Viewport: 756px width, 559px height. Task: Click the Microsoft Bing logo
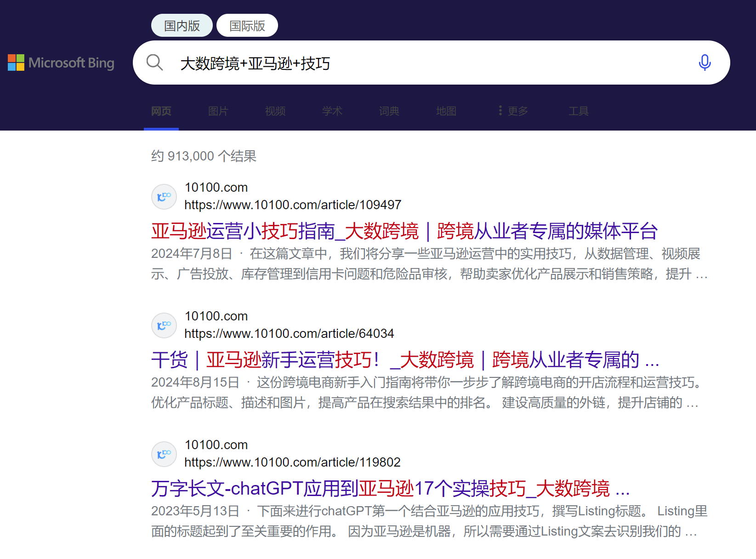pos(61,63)
